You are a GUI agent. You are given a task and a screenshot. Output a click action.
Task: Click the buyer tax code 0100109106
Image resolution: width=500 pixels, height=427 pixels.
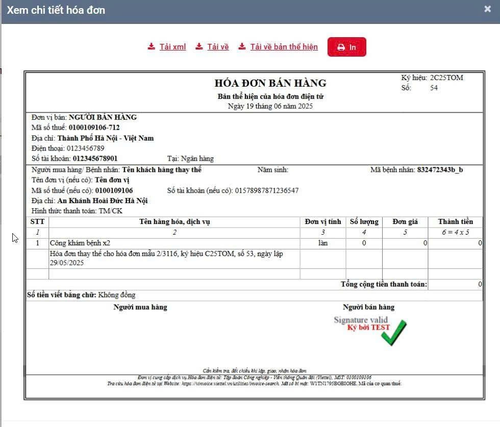[114, 191]
